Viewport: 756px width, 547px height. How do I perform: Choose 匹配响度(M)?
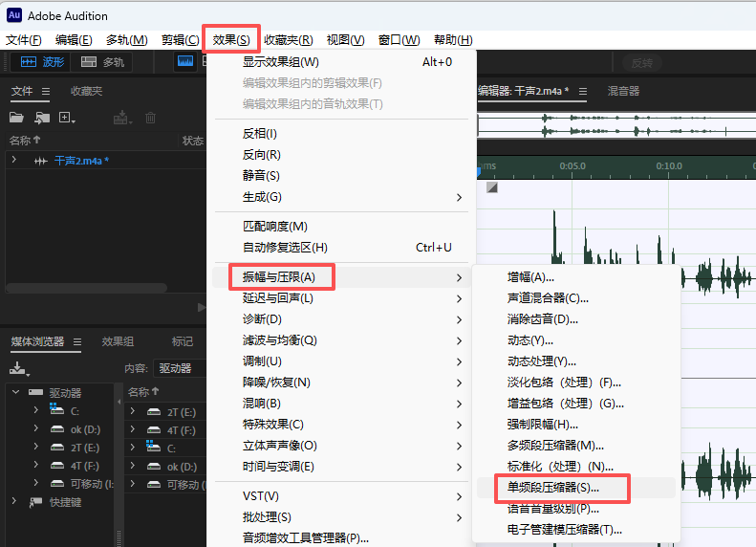pos(341,227)
